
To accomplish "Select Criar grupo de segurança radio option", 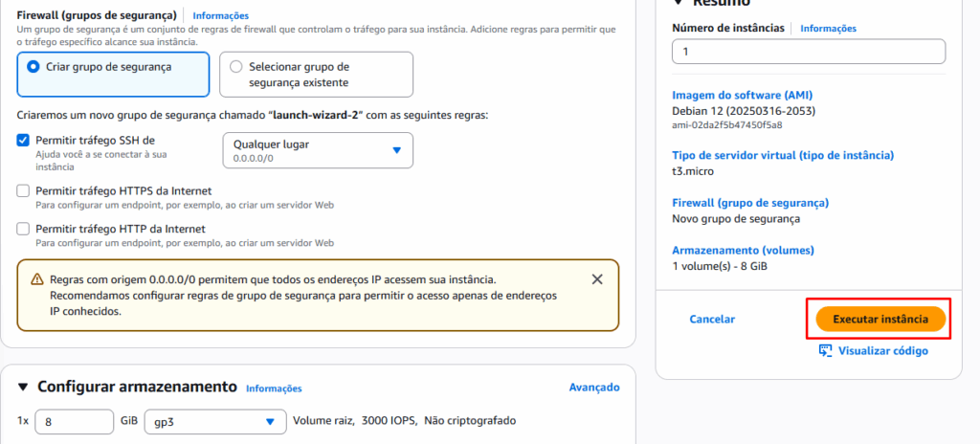I will [x=33, y=66].
